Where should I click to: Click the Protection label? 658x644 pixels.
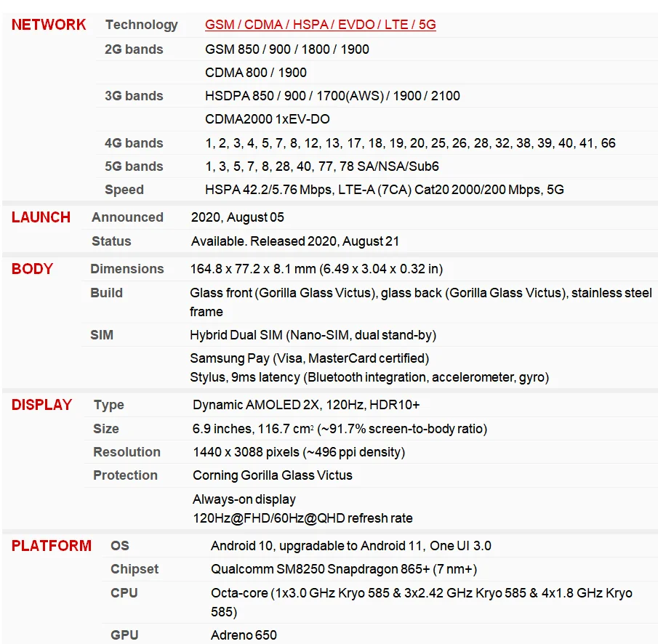click(x=126, y=475)
